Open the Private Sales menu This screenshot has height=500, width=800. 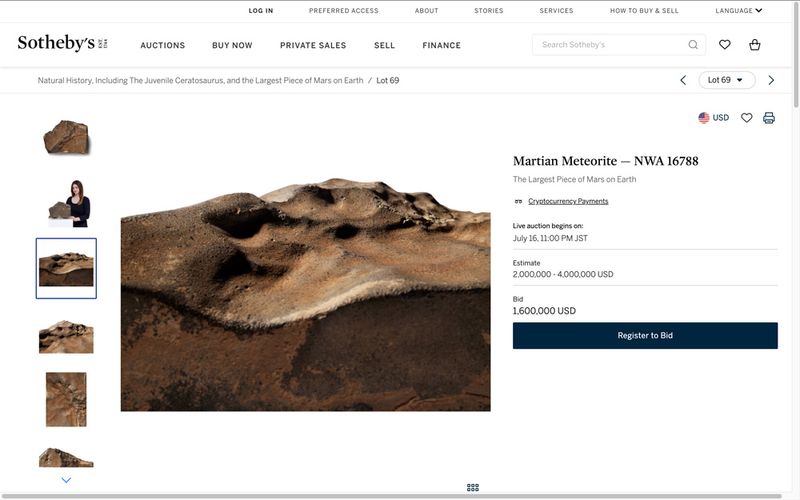[313, 45]
